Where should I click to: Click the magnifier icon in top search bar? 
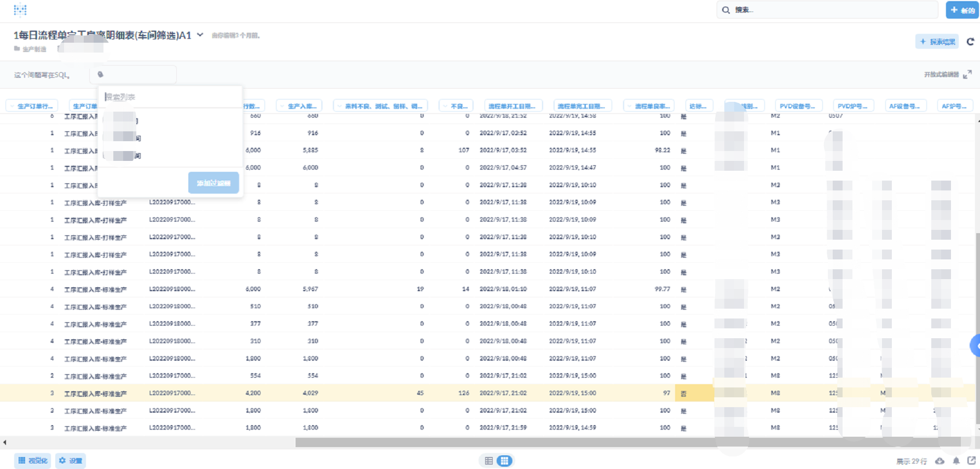pyautogui.click(x=726, y=10)
